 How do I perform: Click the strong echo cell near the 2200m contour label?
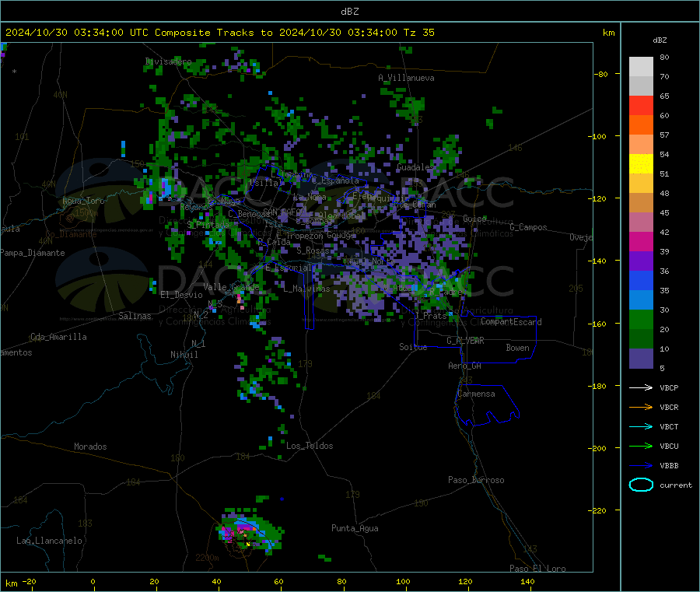(x=250, y=531)
